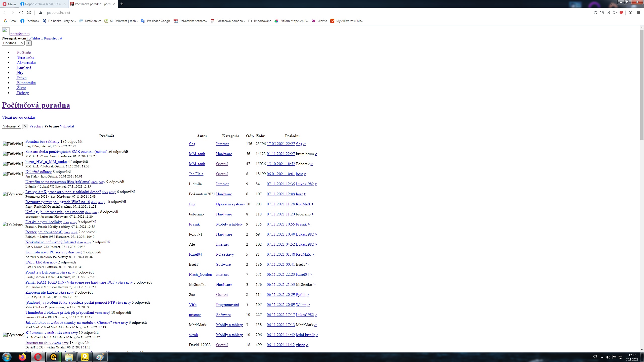
Task: Open Opera extensions cube icon
Action: coord(630,13)
